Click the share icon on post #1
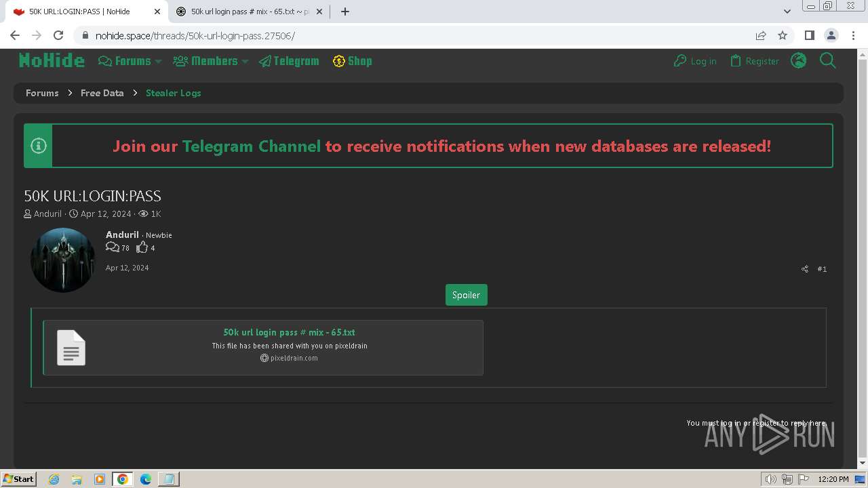The height and width of the screenshot is (488, 868). pos(805,269)
